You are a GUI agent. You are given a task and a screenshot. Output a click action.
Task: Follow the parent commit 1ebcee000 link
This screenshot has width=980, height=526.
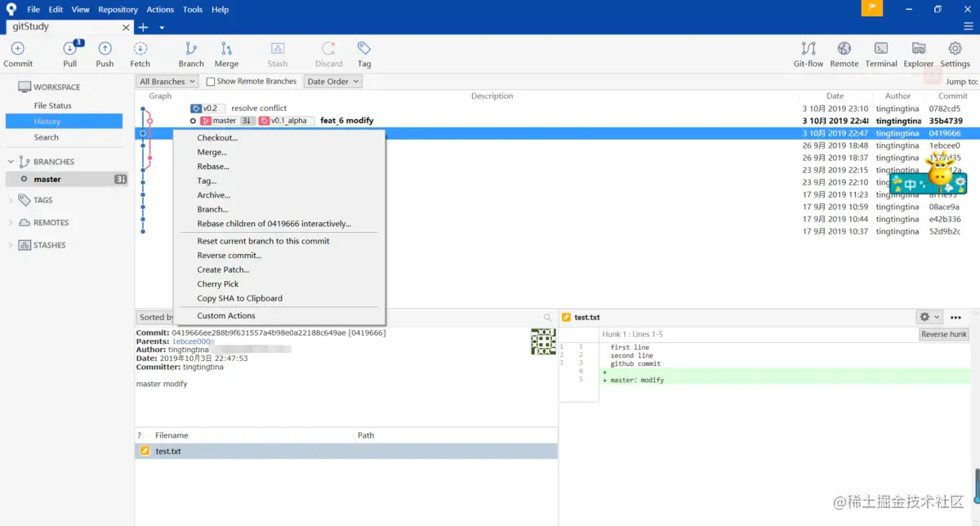(193, 341)
